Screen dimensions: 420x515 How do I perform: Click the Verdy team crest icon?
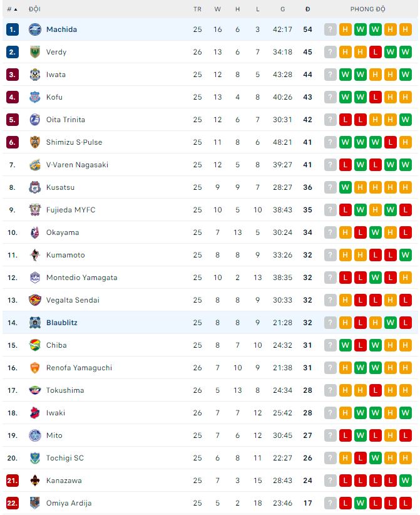point(35,52)
